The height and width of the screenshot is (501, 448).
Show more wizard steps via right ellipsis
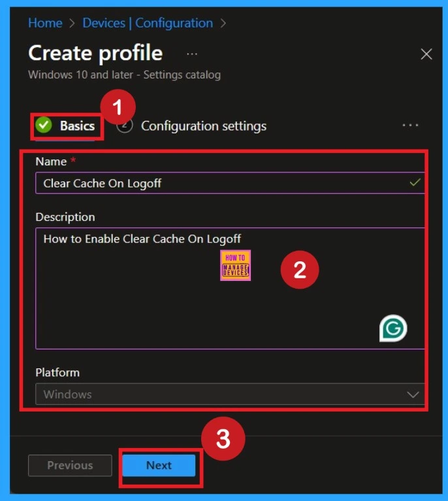[410, 125]
